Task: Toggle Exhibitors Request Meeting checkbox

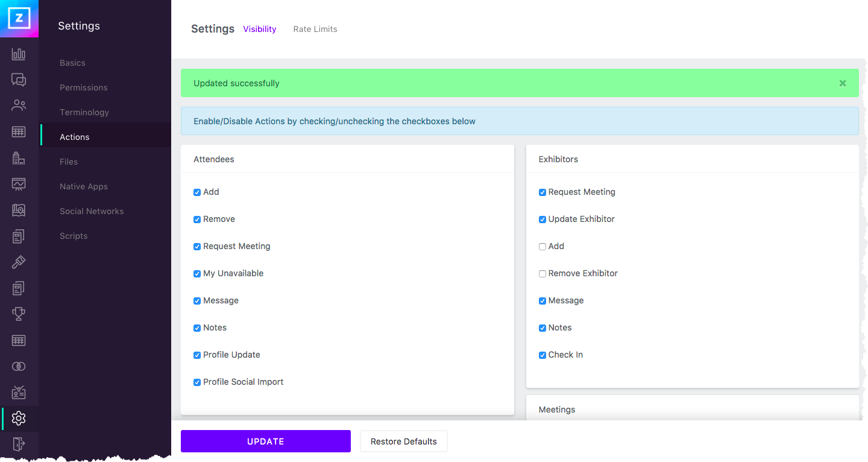Action: (542, 192)
